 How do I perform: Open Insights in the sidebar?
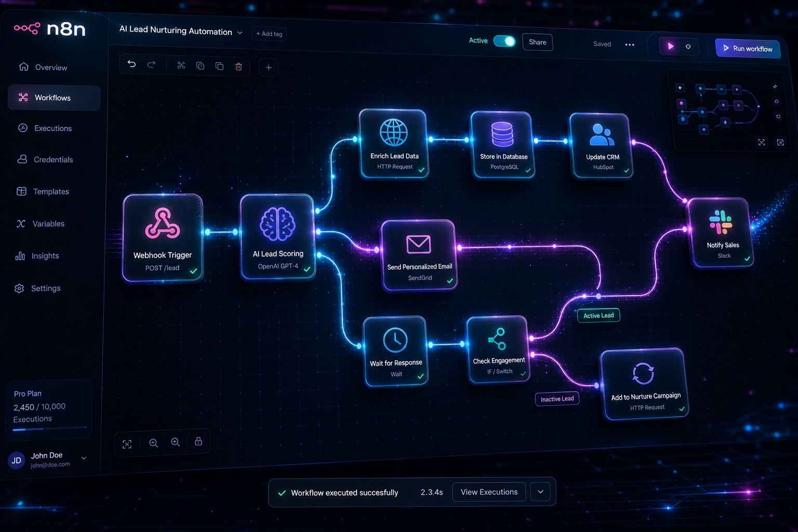37,256
